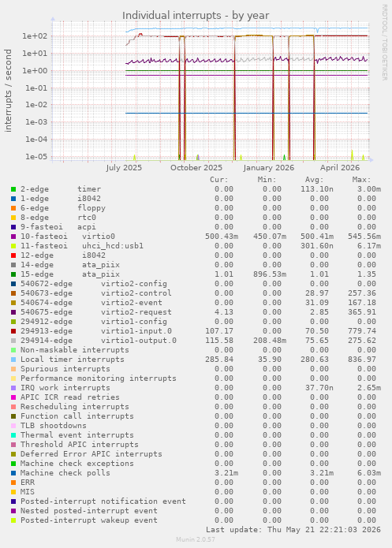Click the green timer legend swatch
392x548 pixels.
13,189
